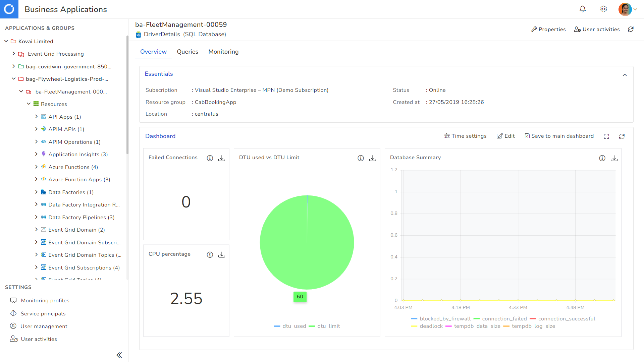Open Service principals settings
The image size is (644, 362).
(43, 314)
